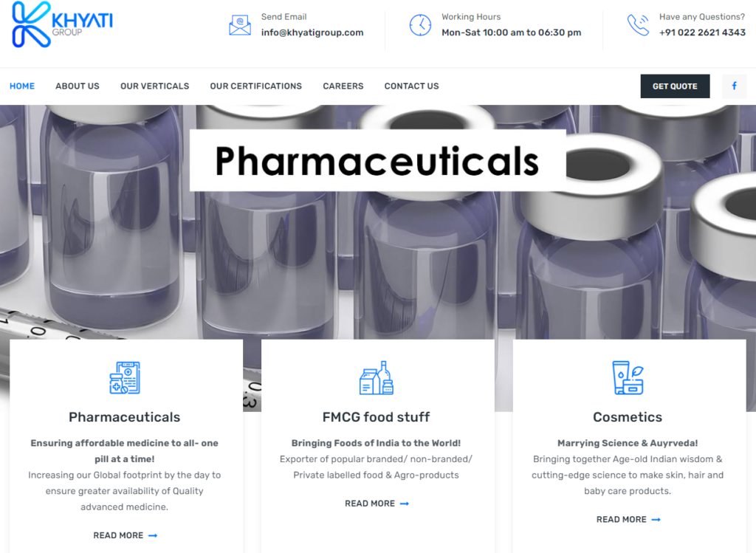This screenshot has height=553, width=756.
Task: Click the envelope email icon
Action: 240,25
